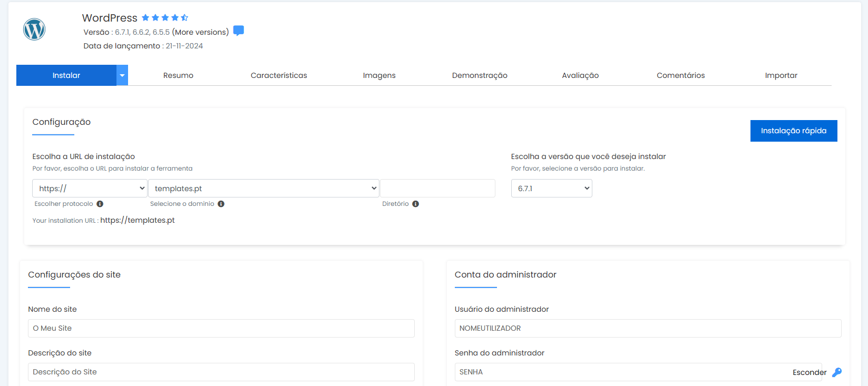The width and height of the screenshot is (868, 386).
Task: Go to the Importar tab
Action: coord(781,75)
